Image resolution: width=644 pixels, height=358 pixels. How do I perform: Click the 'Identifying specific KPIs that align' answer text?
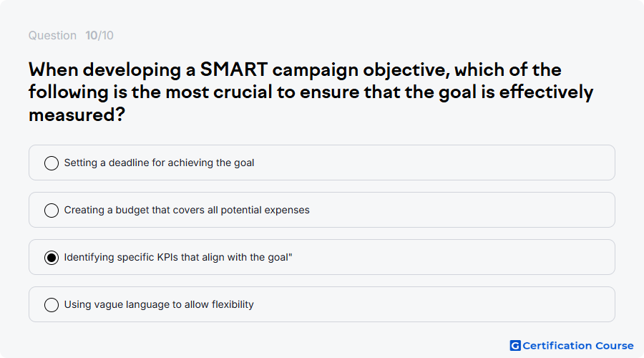point(178,257)
